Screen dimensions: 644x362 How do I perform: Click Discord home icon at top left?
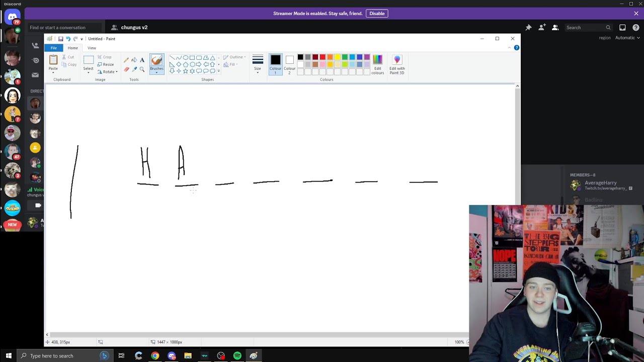click(12, 17)
